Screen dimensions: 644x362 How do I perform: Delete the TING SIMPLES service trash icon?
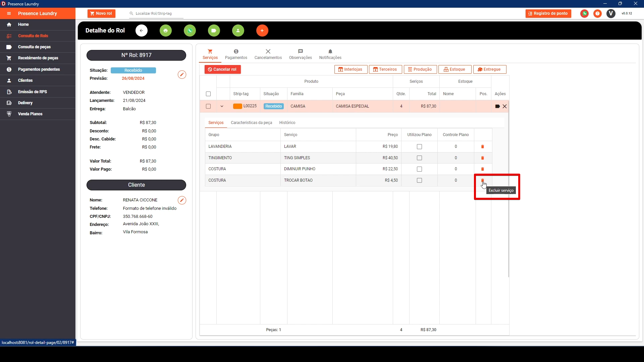tap(483, 158)
